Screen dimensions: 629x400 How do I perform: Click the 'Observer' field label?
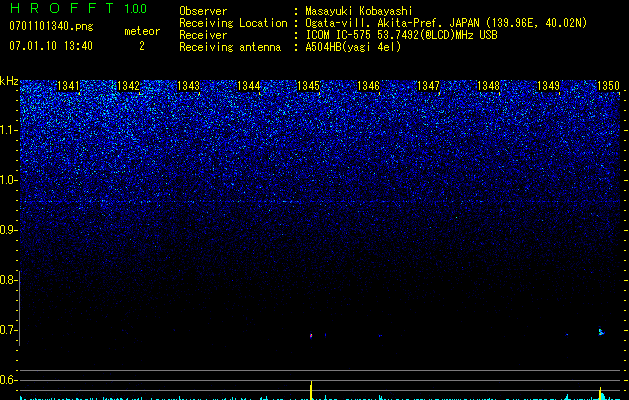(203, 11)
